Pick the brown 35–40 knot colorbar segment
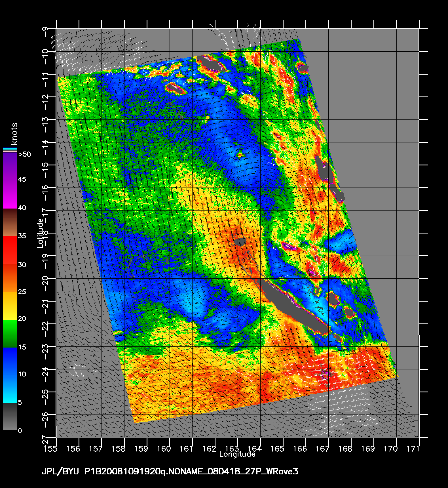 (x=10, y=223)
